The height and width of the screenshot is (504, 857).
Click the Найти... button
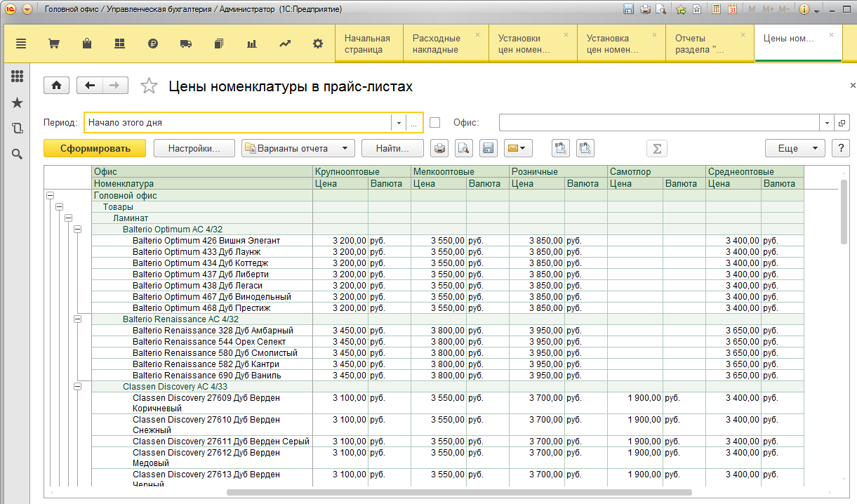click(x=392, y=148)
